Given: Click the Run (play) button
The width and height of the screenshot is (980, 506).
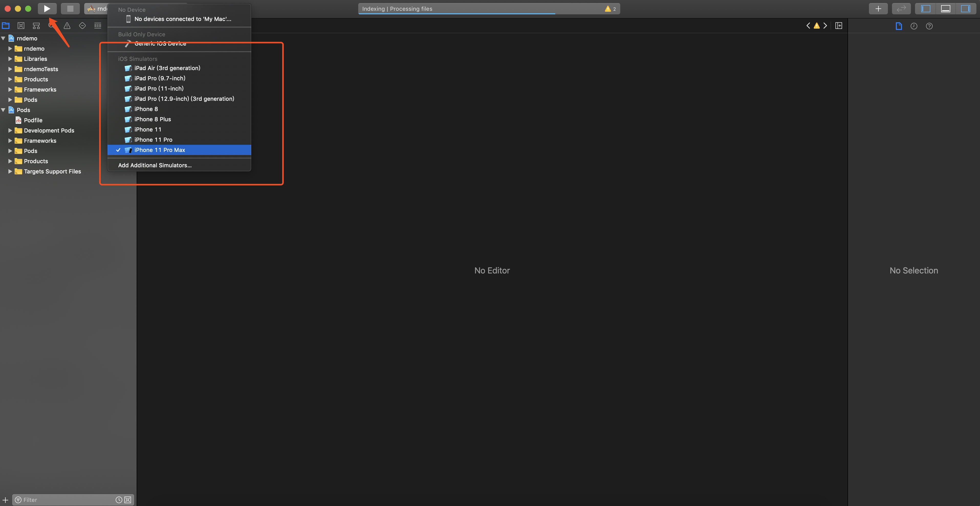Looking at the screenshot, I should click(47, 8).
